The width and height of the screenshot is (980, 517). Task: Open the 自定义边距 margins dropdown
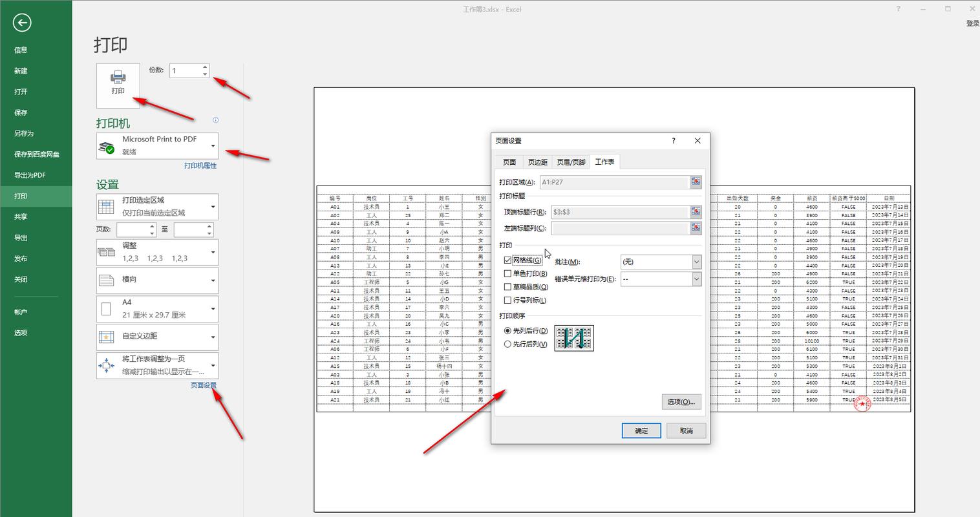pos(157,337)
